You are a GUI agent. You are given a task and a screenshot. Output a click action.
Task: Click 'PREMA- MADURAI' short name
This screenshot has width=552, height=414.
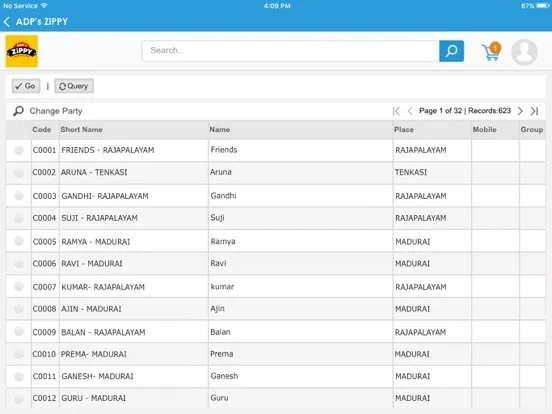[x=94, y=354]
